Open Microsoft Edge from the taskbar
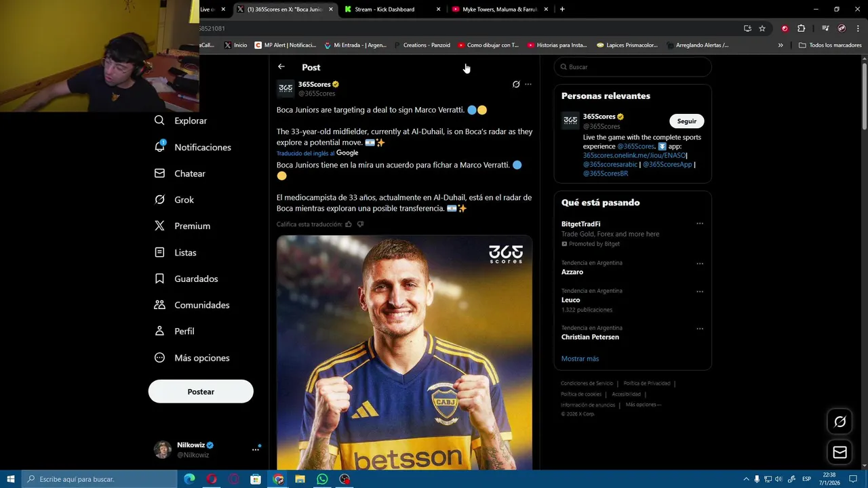Viewport: 868px width, 488px height. [189, 479]
